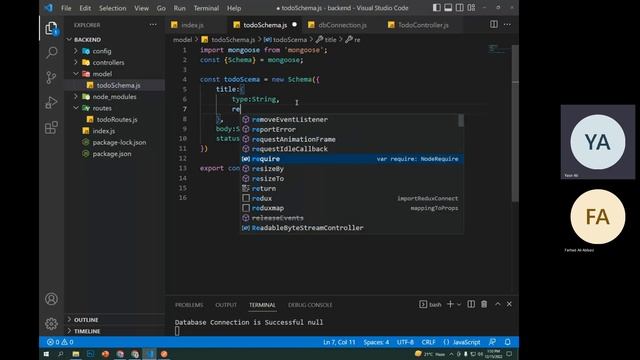Click the feedback icon in status bar
The height and width of the screenshot is (360, 640).
click(x=493, y=342)
